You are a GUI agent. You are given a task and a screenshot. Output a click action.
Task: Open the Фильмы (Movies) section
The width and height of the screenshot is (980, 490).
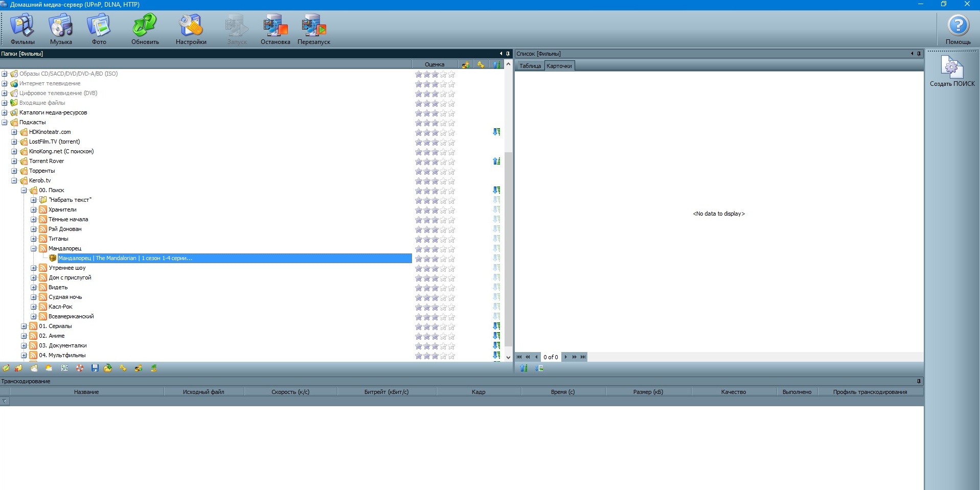(22, 30)
